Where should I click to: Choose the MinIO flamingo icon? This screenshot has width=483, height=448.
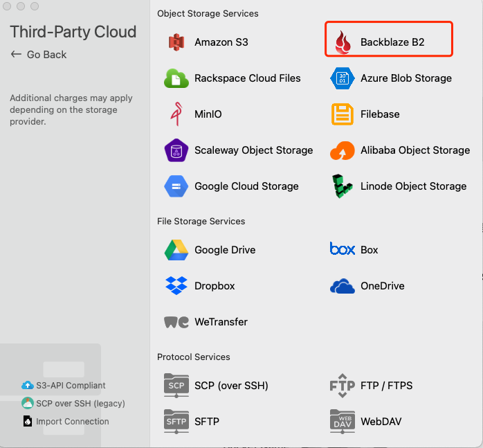tap(176, 114)
